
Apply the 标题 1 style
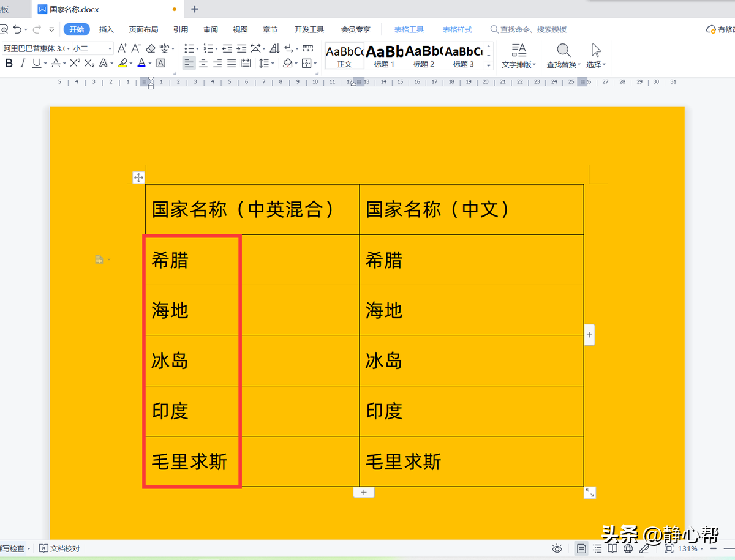[385, 56]
